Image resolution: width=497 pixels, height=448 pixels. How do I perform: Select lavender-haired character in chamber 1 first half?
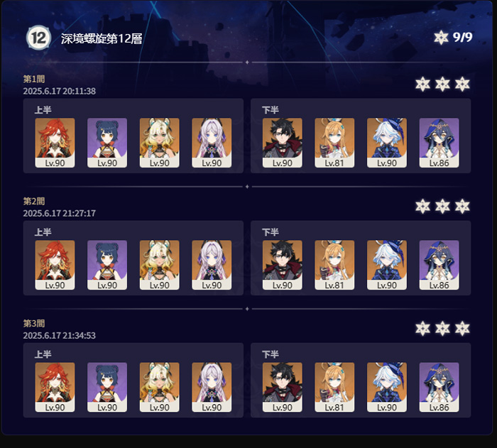(x=212, y=143)
